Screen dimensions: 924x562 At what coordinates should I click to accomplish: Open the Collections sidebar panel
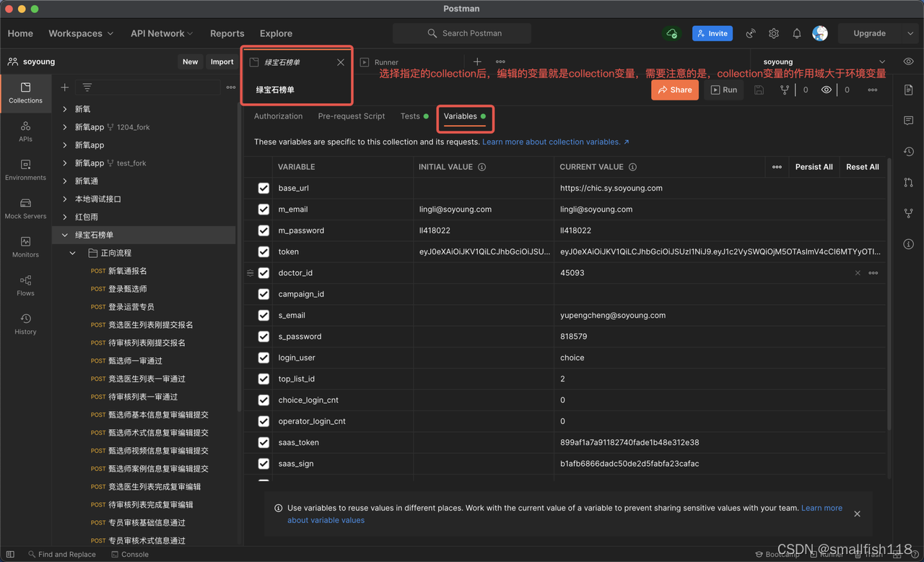pyautogui.click(x=25, y=93)
